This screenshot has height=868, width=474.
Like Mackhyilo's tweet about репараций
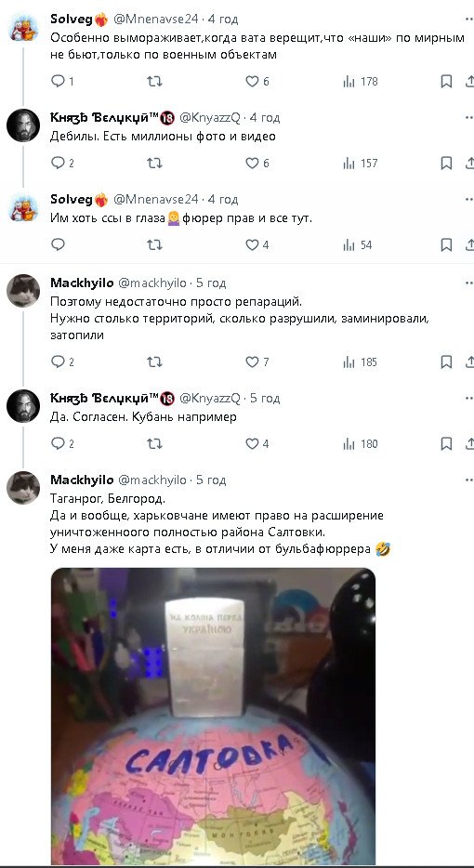257,362
